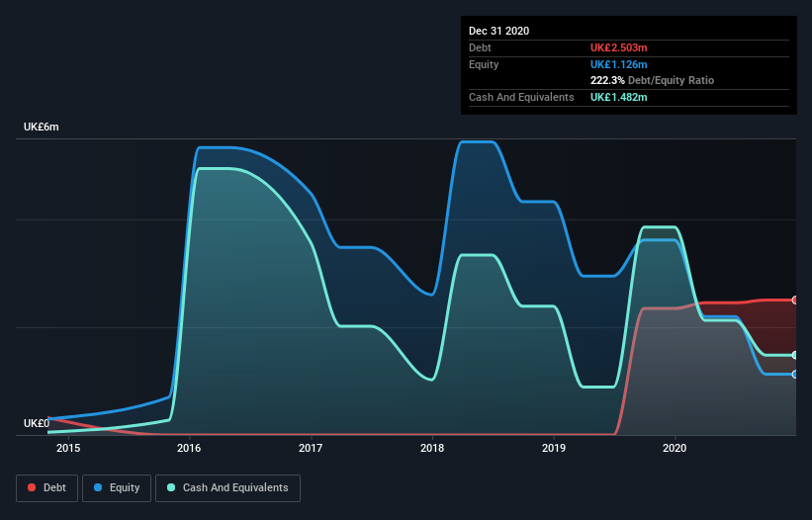Click the red Debt legend dot

click(x=32, y=487)
